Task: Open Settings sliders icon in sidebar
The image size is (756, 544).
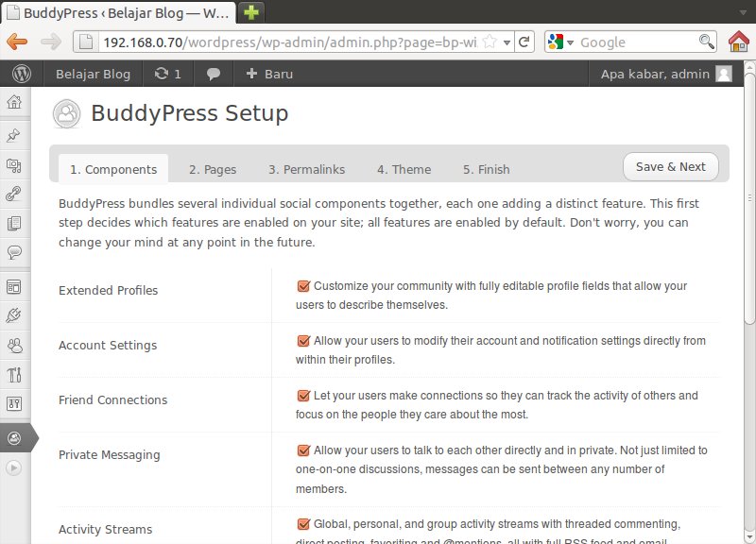Action: tap(13, 403)
